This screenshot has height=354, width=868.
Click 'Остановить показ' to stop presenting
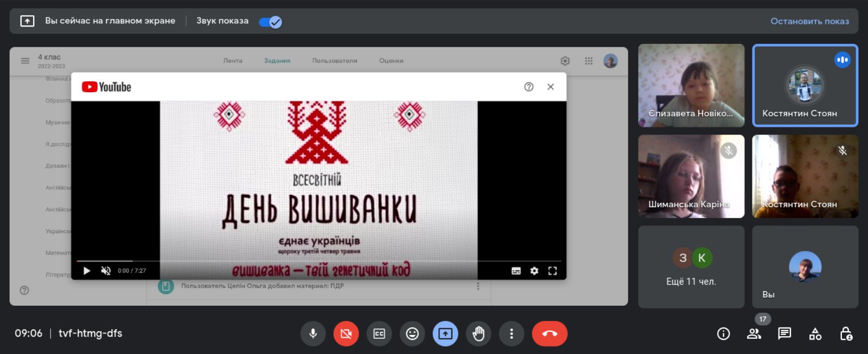pos(809,21)
